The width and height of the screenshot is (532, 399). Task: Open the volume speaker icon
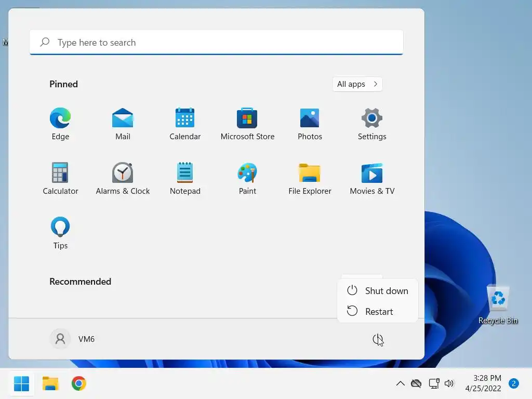449,384
